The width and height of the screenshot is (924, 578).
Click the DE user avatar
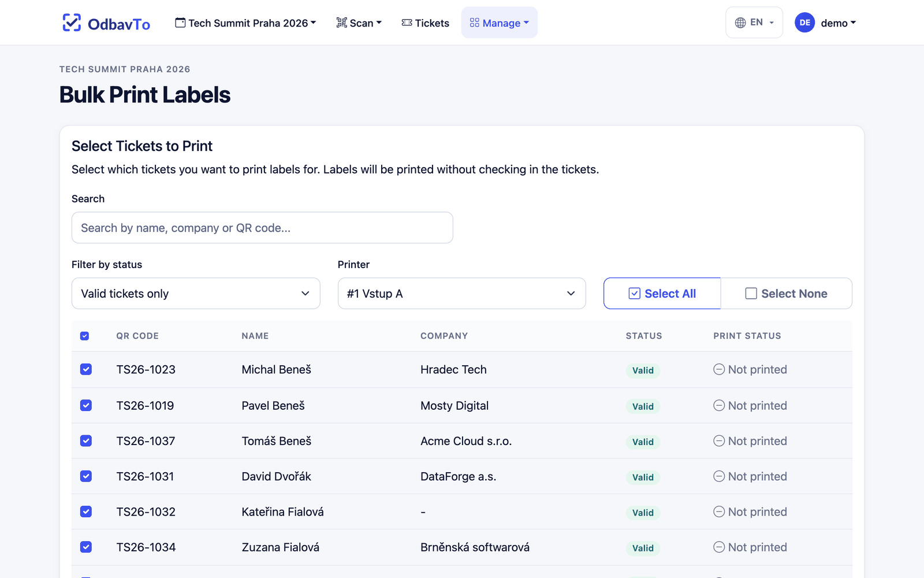pyautogui.click(x=804, y=23)
